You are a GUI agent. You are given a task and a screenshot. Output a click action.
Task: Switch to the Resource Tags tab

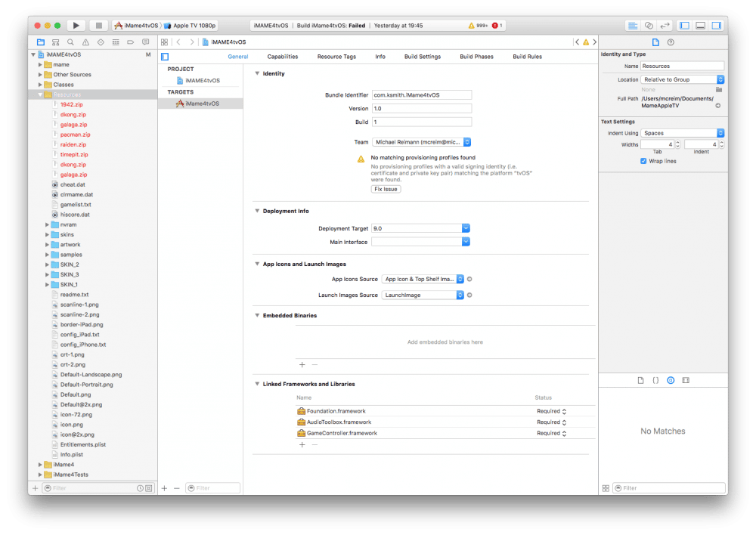click(336, 57)
